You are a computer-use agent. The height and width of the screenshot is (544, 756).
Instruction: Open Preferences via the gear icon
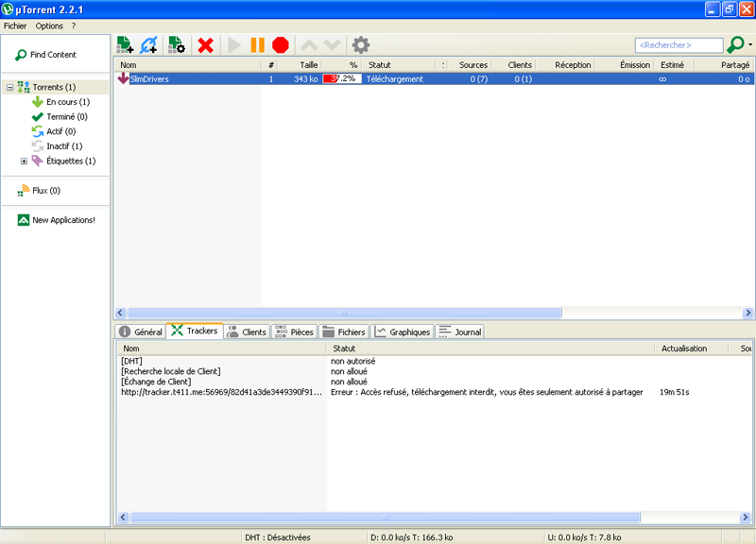(360, 44)
